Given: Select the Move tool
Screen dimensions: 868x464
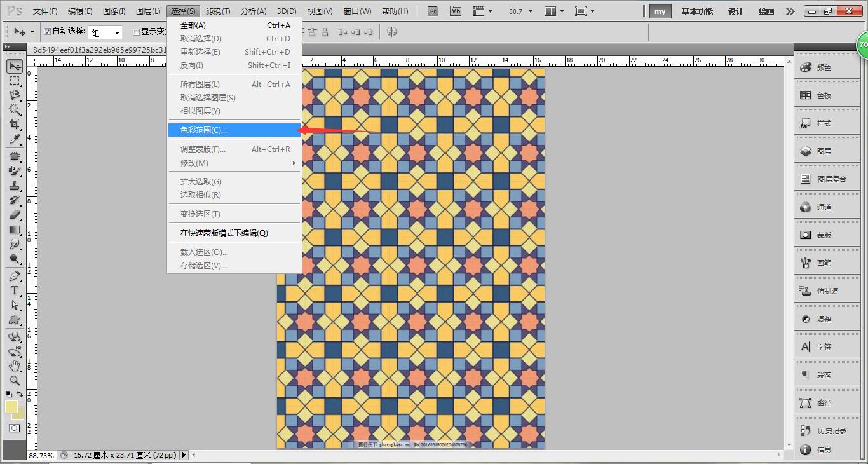Looking at the screenshot, I should tap(14, 65).
